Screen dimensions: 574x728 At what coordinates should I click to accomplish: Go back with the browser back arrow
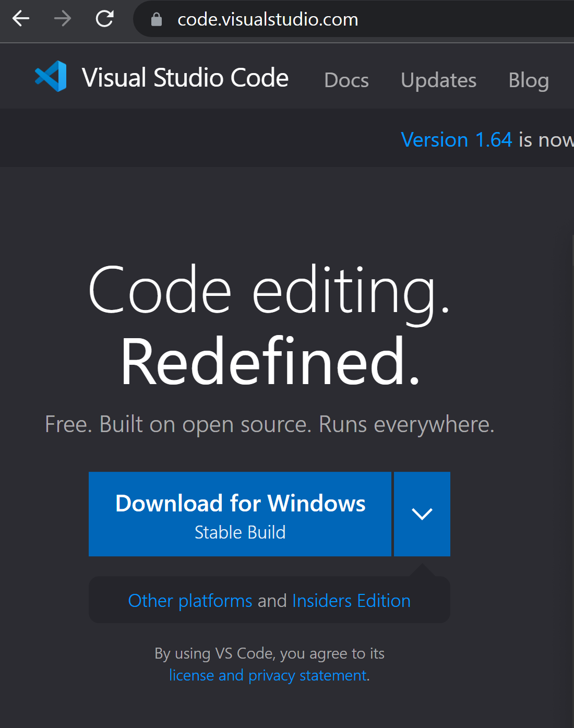(x=21, y=19)
